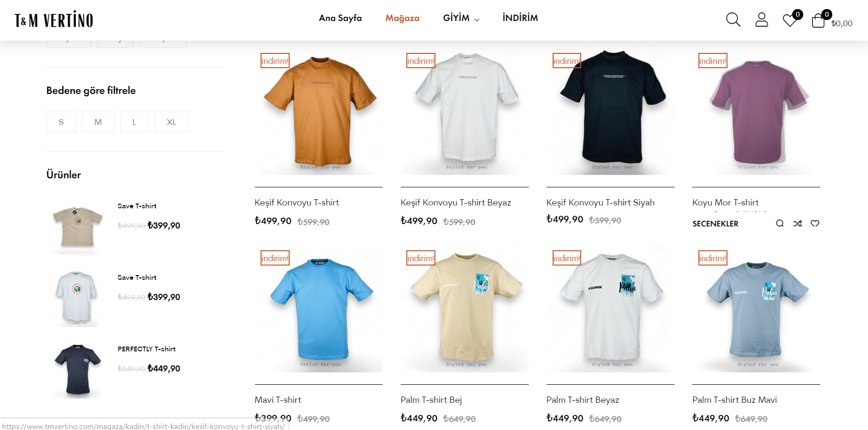The height and width of the screenshot is (430, 868).
Task: Filter by size L
Action: [x=134, y=122]
